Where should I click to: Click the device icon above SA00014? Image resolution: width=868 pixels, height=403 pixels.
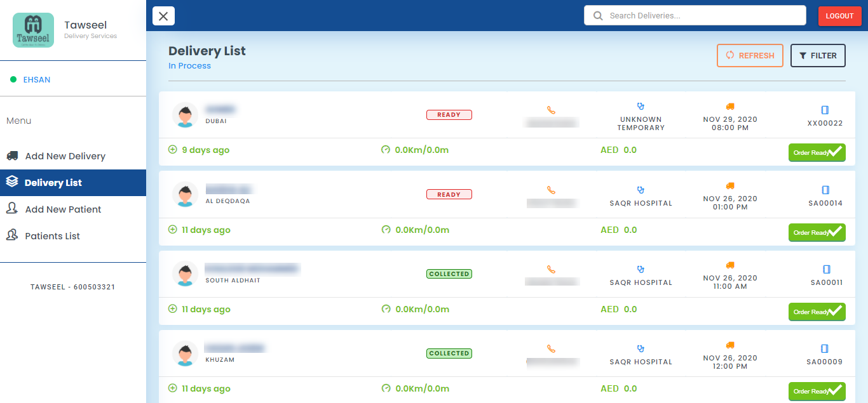825,190
